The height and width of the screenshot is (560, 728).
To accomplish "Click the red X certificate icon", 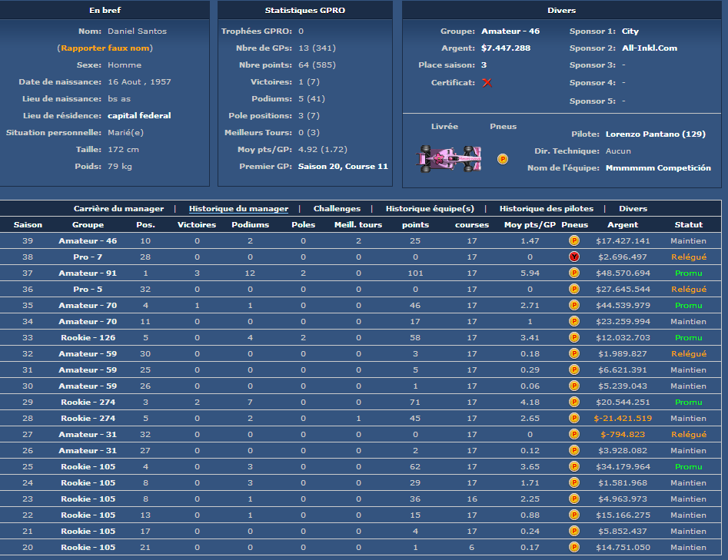I will [x=487, y=83].
